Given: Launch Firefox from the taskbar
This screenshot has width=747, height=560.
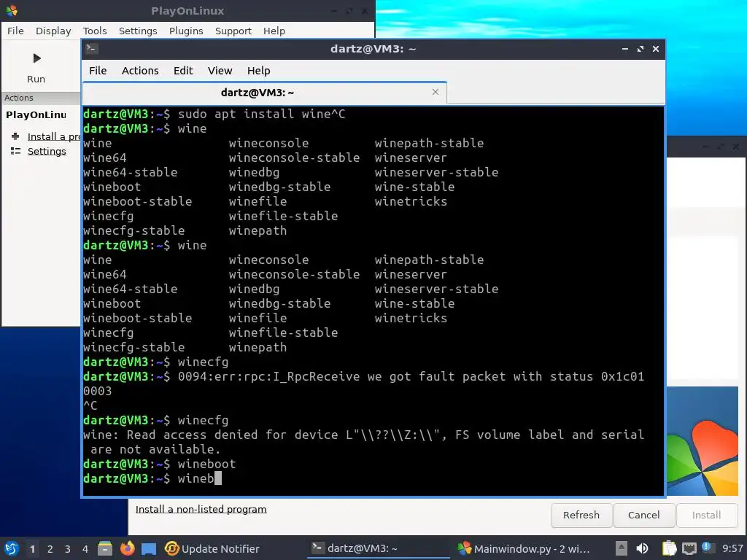Looking at the screenshot, I should [x=127, y=548].
